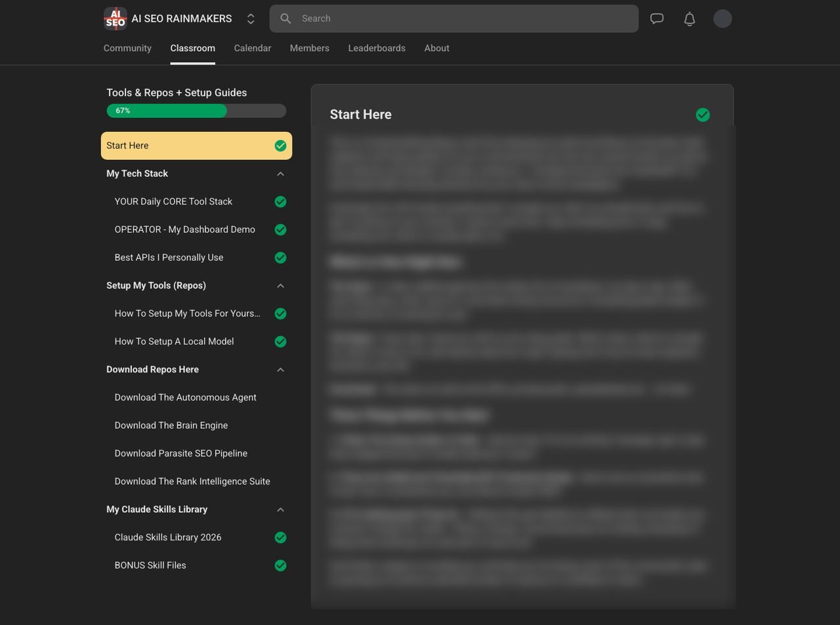Switch to the Community tab
The width and height of the screenshot is (840, 625).
tap(127, 48)
